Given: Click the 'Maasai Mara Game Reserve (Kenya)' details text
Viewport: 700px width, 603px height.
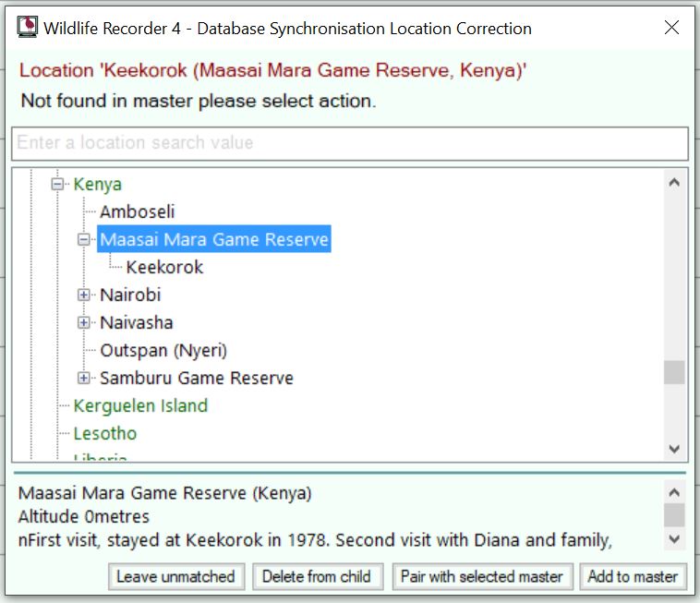Looking at the screenshot, I should pos(164,493).
